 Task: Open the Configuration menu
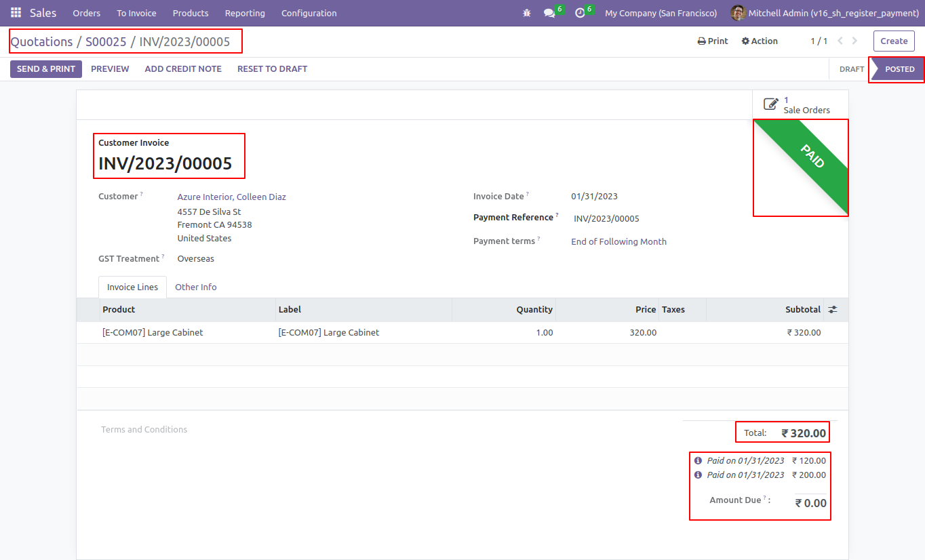click(309, 13)
